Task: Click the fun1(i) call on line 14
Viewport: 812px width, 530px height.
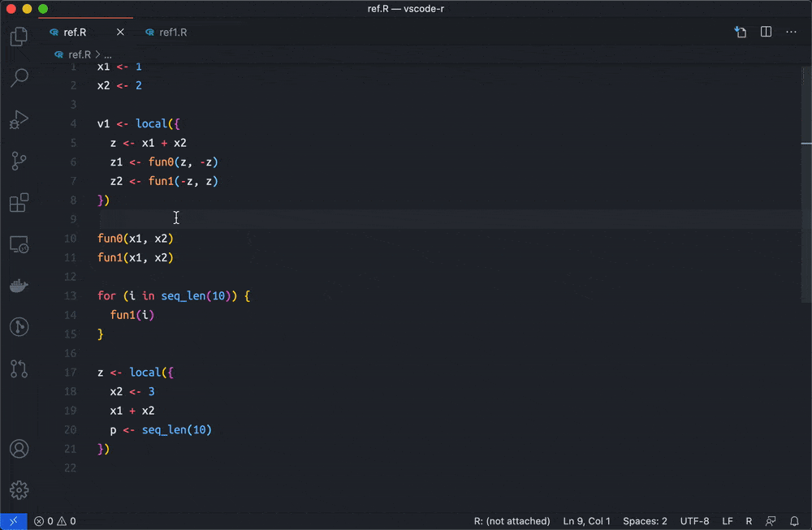Action: [x=132, y=315]
